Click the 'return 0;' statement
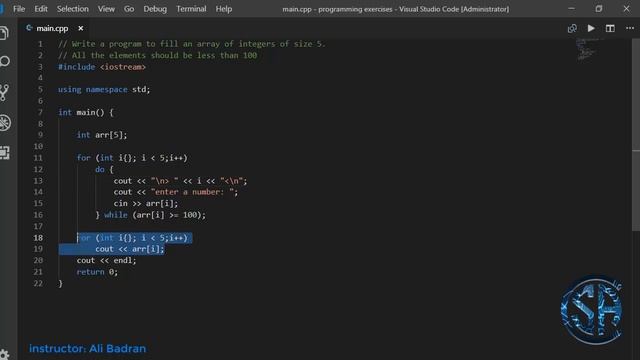The width and height of the screenshot is (640, 360). pyautogui.click(x=97, y=272)
